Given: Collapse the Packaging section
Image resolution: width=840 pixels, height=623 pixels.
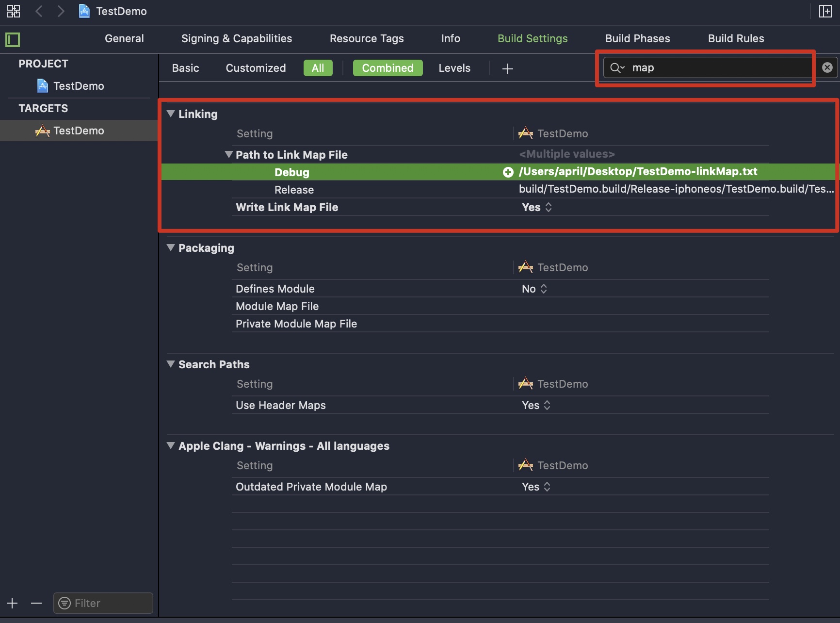Looking at the screenshot, I should point(171,247).
